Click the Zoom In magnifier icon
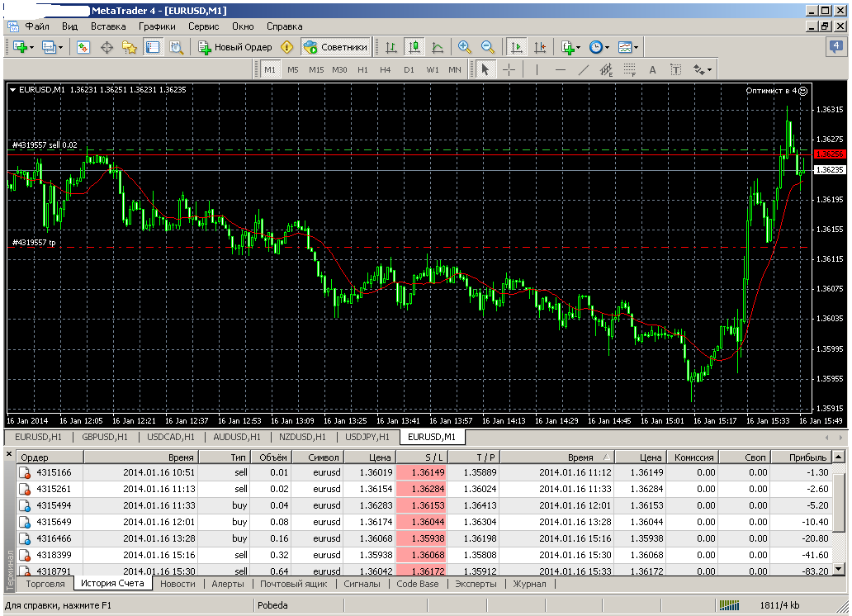The width and height of the screenshot is (852, 616). [x=464, y=47]
